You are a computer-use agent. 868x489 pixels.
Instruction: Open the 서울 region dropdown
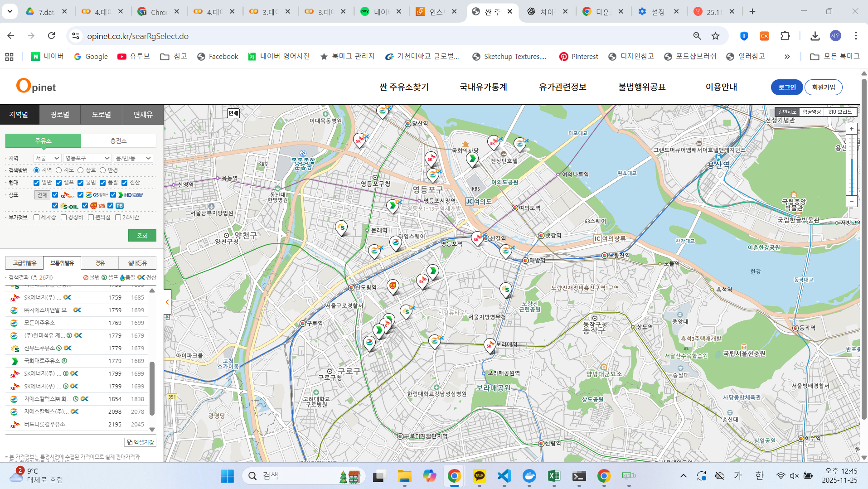coord(47,158)
